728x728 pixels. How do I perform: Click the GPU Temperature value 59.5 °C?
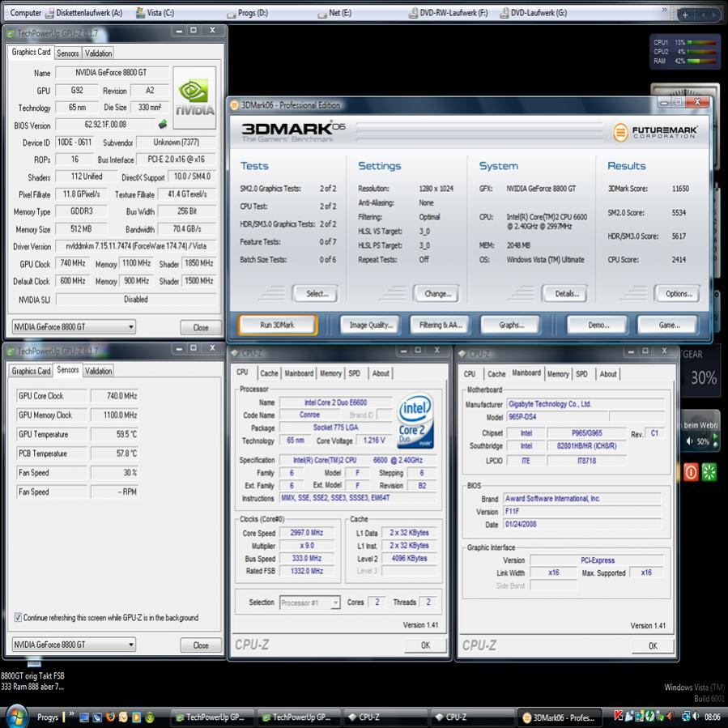127,434
